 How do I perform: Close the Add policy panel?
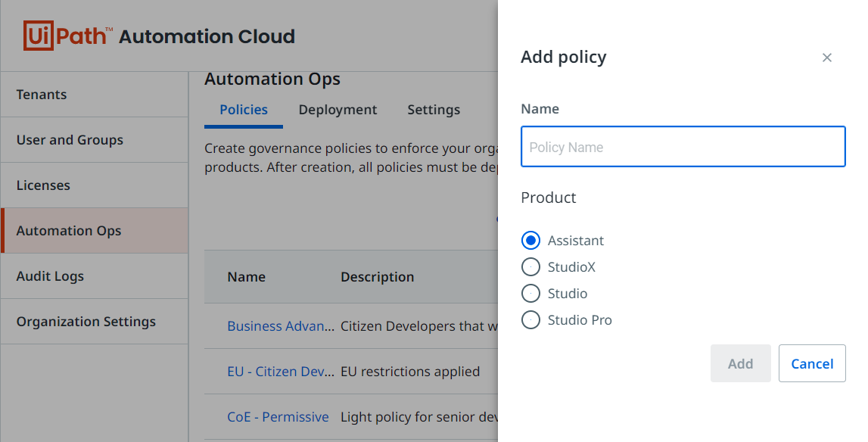(x=826, y=58)
